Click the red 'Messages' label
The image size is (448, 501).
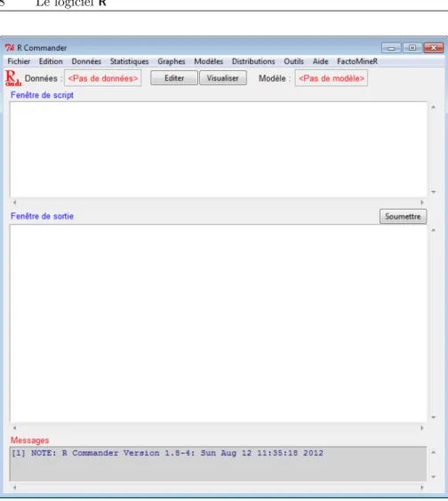(29, 441)
